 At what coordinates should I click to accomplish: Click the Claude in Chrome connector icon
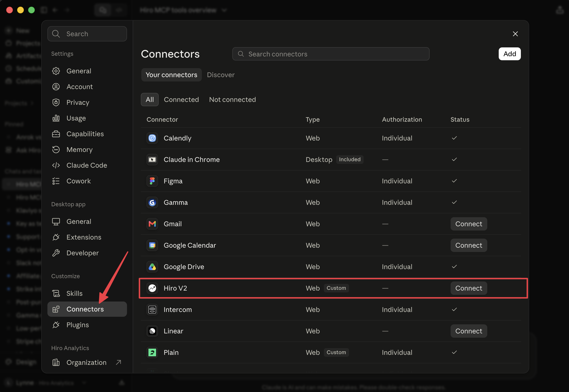(152, 160)
